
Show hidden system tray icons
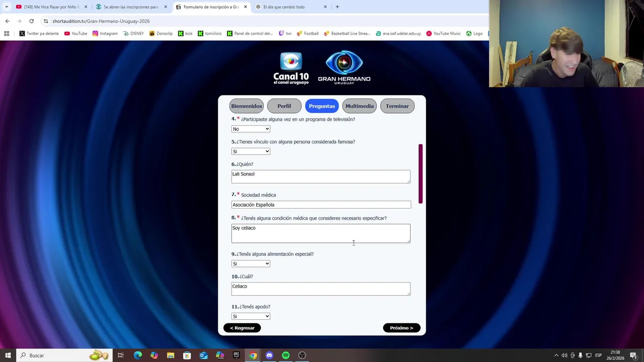click(x=556, y=355)
